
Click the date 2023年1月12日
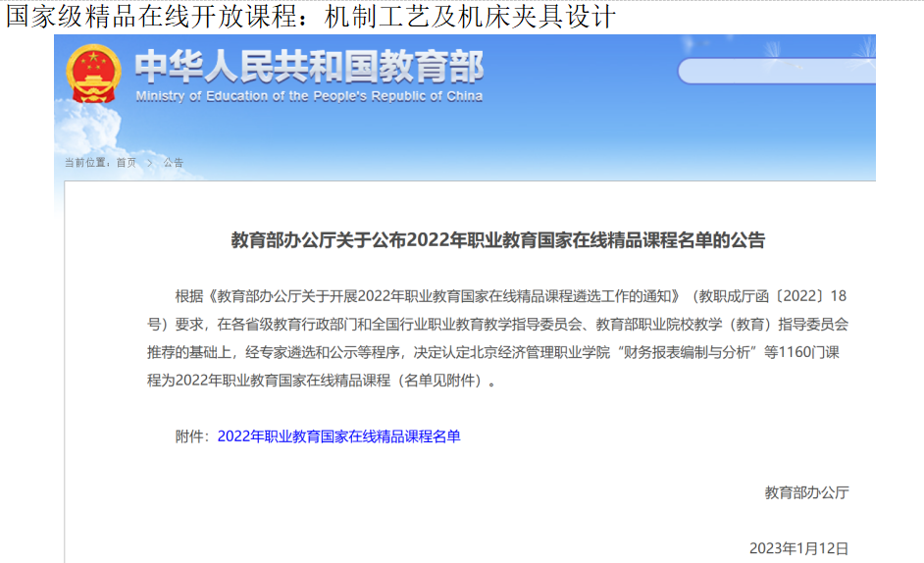point(798,547)
